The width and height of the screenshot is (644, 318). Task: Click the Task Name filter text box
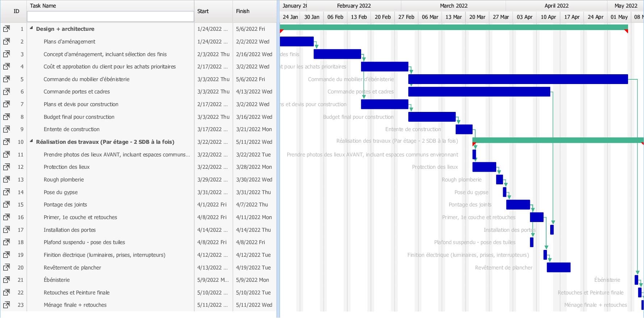point(110,16)
